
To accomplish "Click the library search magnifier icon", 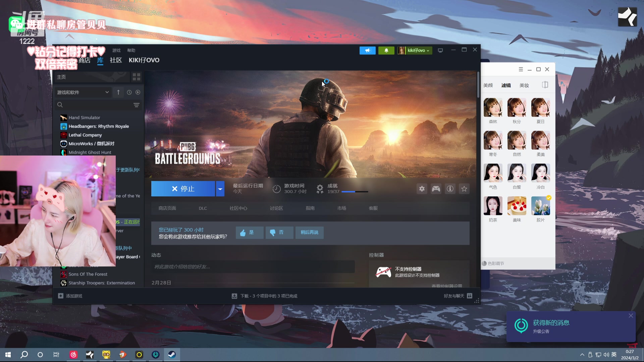I will (60, 105).
